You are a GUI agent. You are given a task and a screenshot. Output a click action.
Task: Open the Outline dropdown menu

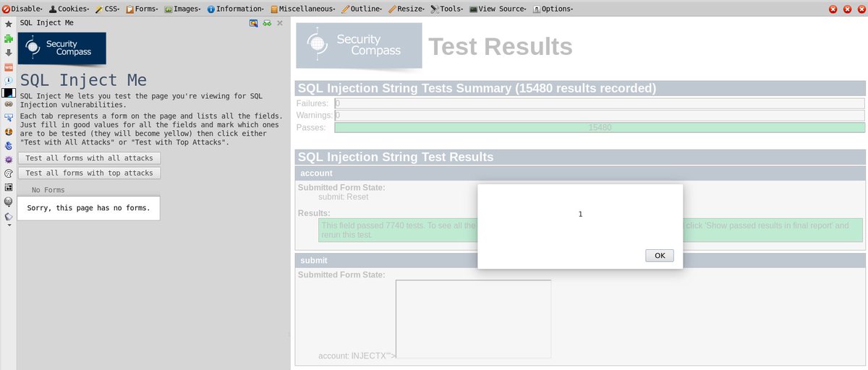(x=362, y=9)
